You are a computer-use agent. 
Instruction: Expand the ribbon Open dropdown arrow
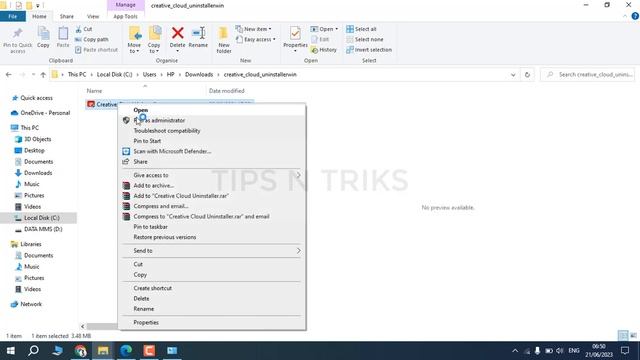336,29
